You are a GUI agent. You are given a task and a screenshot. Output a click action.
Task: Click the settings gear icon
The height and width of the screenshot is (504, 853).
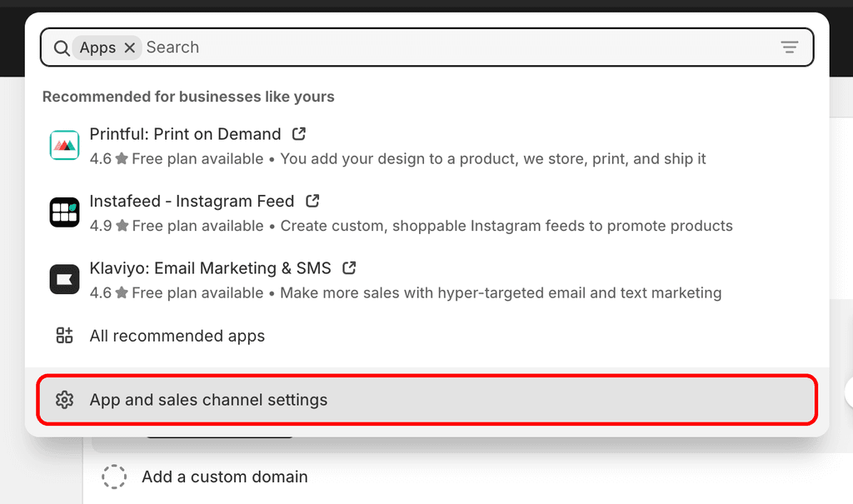(64, 399)
